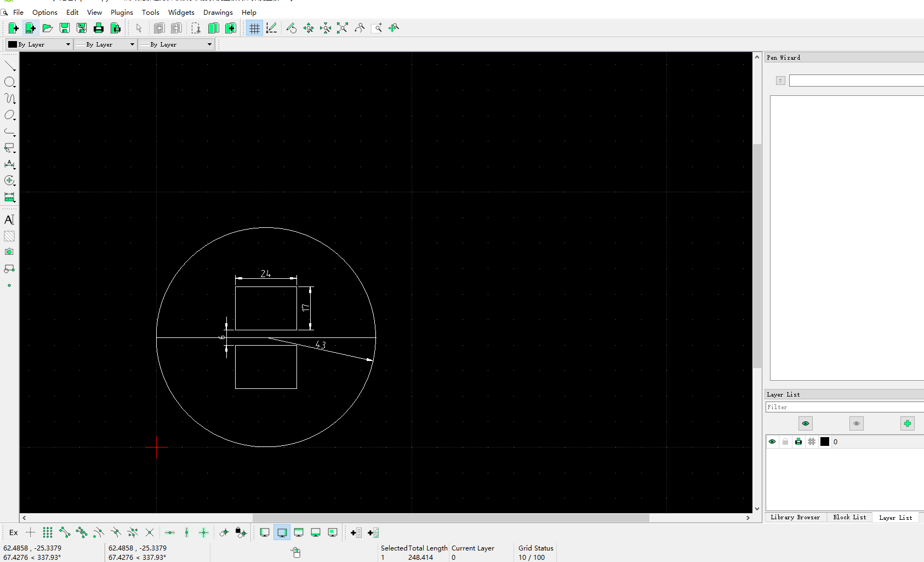Restrict snapping vertically
Viewport: 924px width, 562px height.
pyautogui.click(x=187, y=532)
